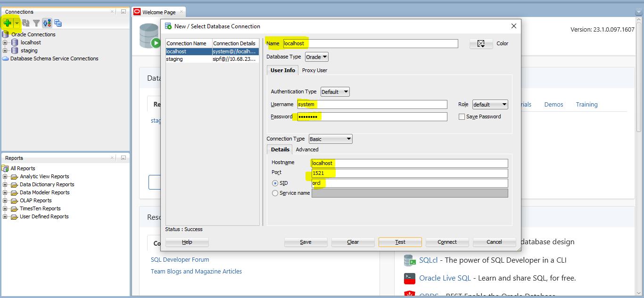The image size is (644, 298).
Task: Expand OLAP Reports folder
Action: [x=5, y=200]
